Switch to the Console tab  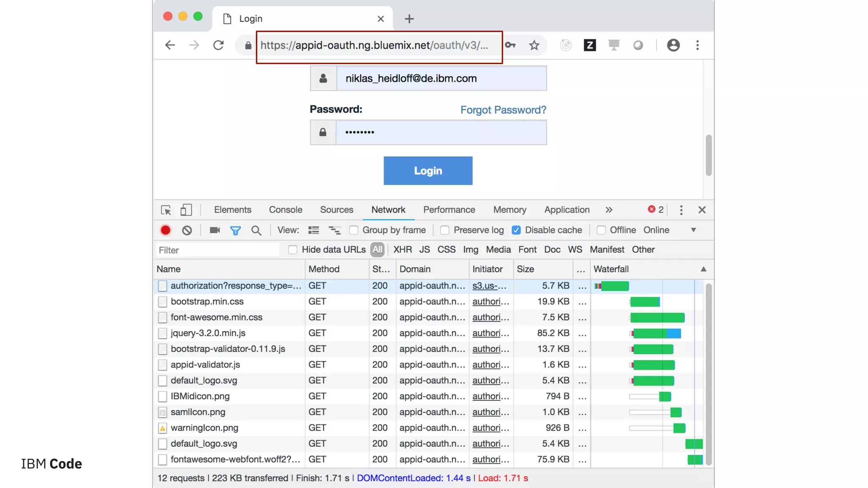pyautogui.click(x=285, y=210)
